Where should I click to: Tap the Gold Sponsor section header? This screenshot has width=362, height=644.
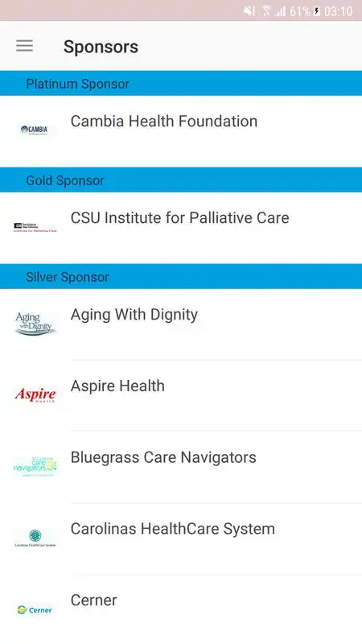click(181, 180)
